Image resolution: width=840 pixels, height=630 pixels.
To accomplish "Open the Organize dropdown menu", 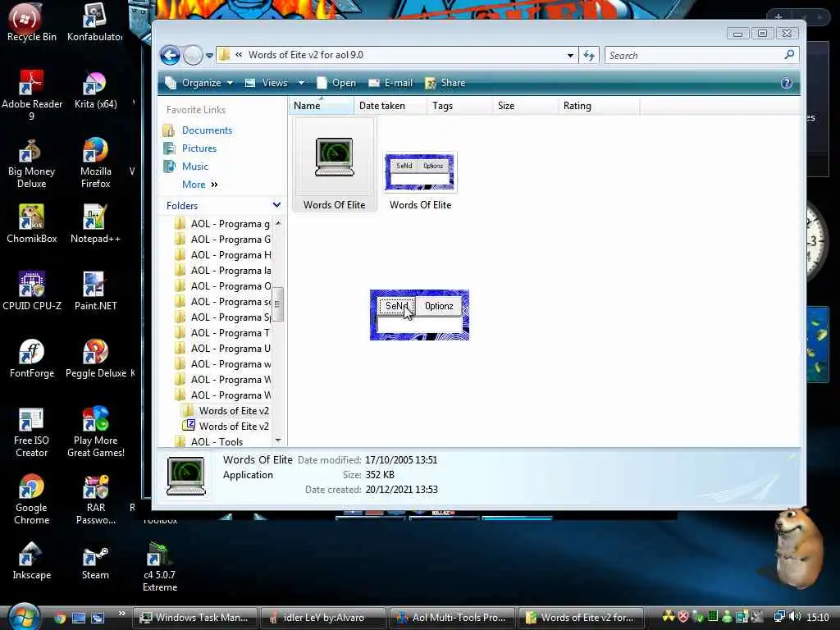I will tap(199, 83).
